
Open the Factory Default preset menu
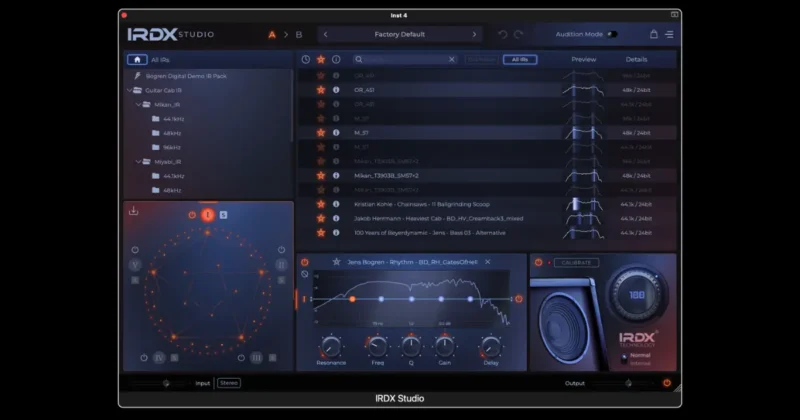coord(399,34)
